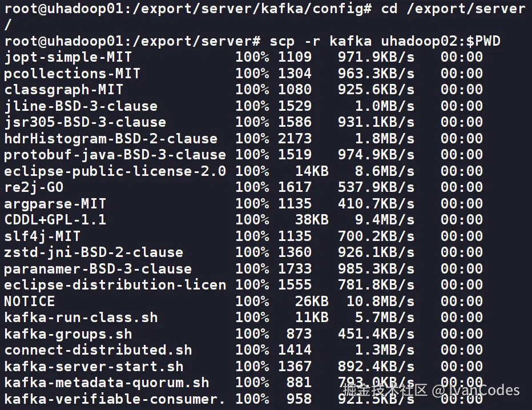Click kafka-metadata-quorum.sh file name
This screenshot has width=532, height=410.
pyautogui.click(x=106, y=383)
